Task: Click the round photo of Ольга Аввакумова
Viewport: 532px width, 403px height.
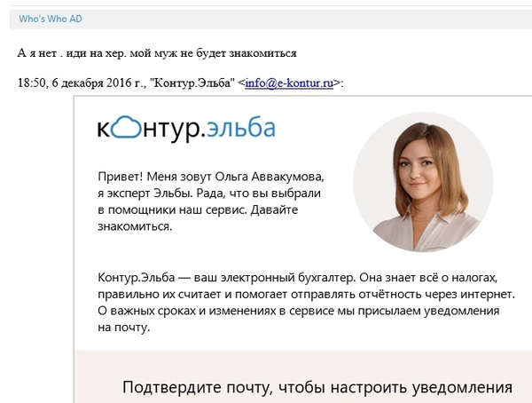Action: 423,182
